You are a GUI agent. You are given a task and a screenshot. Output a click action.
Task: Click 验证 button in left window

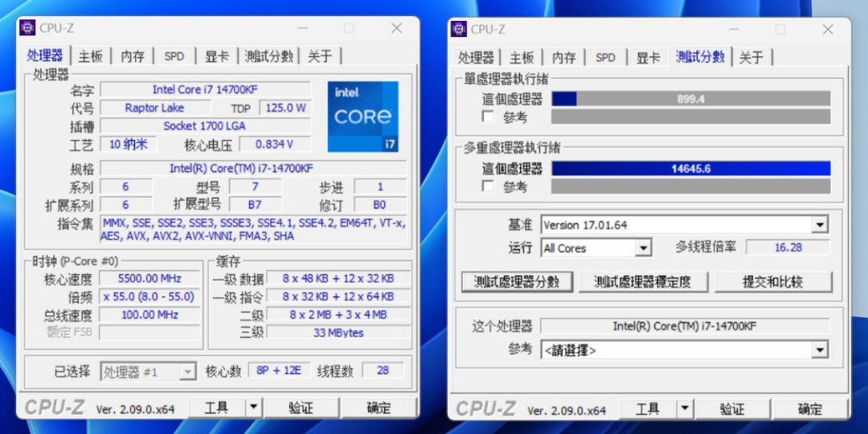click(301, 408)
